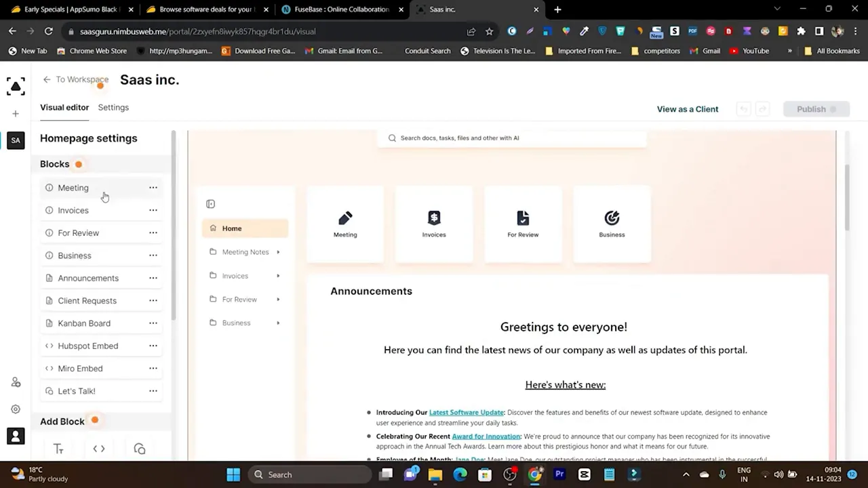
Task: Click the plus icon to add a workspace
Action: tap(15, 113)
